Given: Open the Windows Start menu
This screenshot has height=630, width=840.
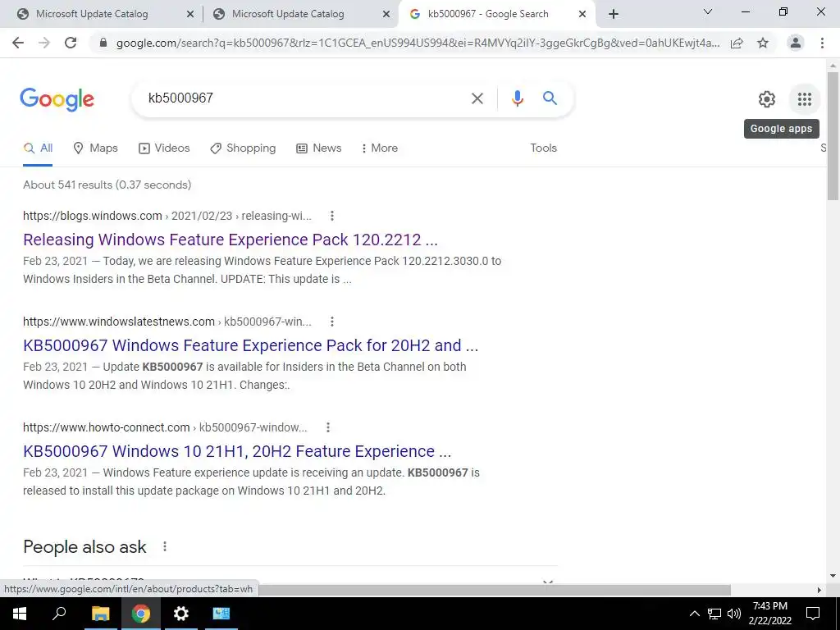Looking at the screenshot, I should tap(20, 614).
